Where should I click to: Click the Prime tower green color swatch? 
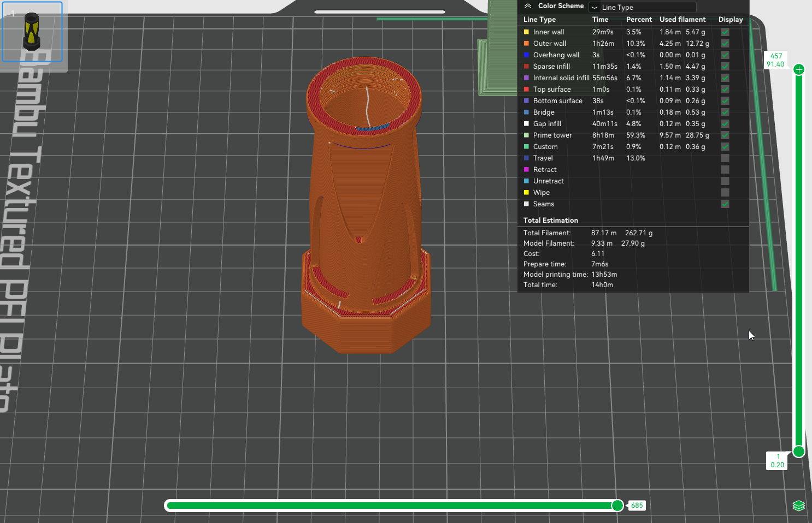[x=526, y=135]
